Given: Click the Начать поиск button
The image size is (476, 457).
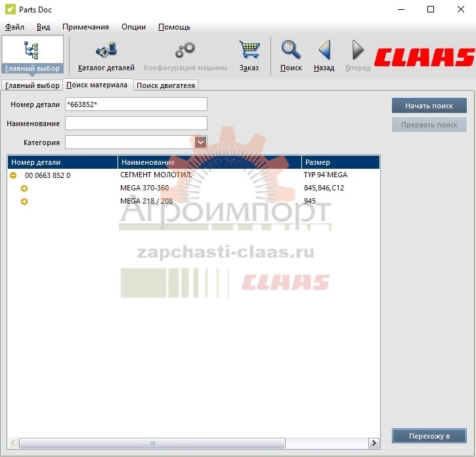Looking at the screenshot, I should 429,106.
